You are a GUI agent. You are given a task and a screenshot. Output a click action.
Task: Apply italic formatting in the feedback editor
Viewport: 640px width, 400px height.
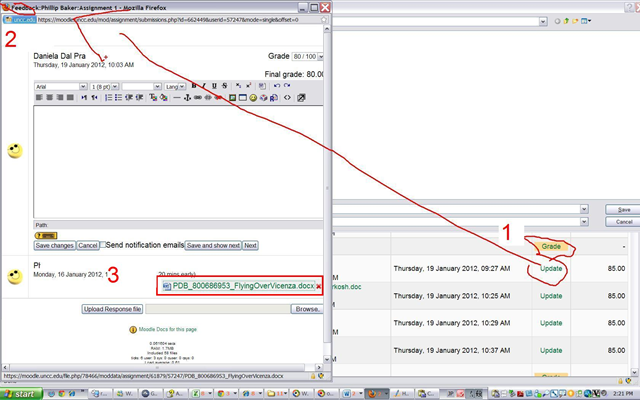coord(203,86)
